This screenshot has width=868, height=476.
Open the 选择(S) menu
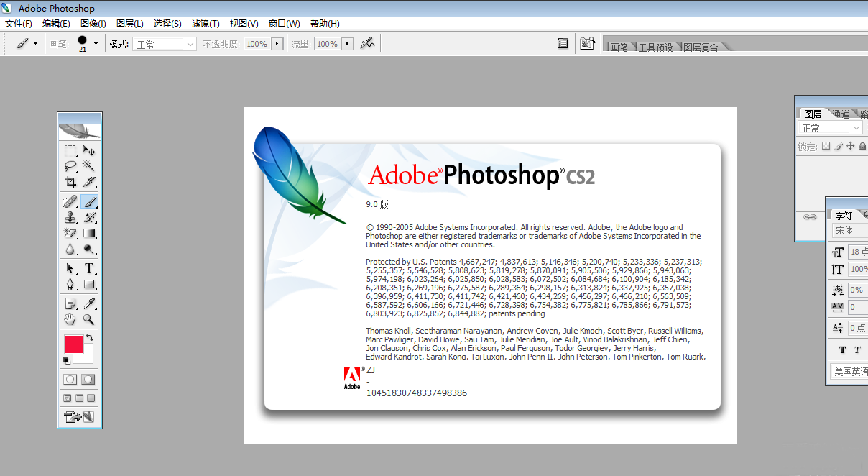coord(167,24)
